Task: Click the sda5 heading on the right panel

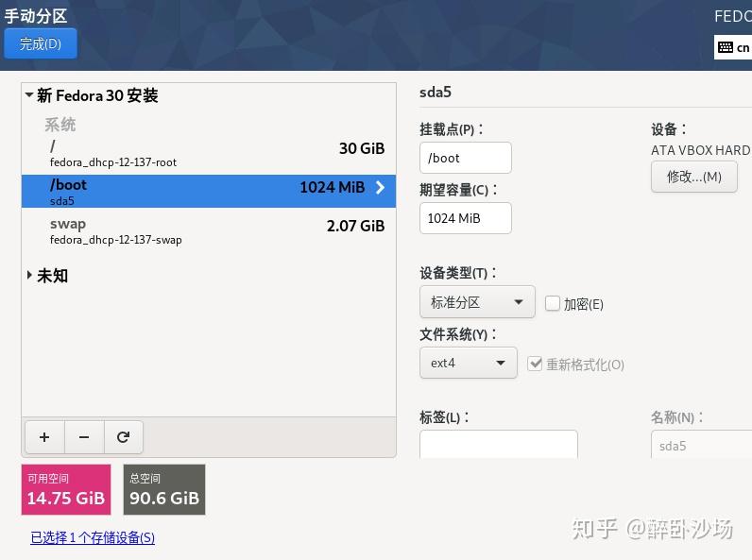Action: [x=435, y=92]
